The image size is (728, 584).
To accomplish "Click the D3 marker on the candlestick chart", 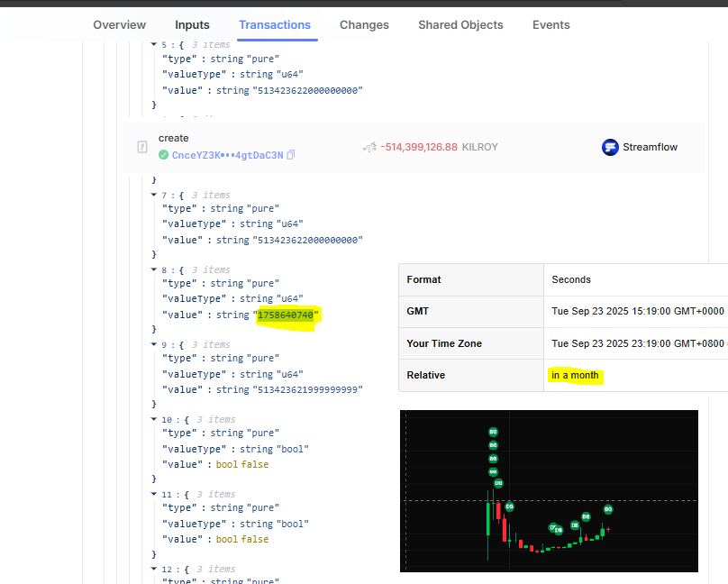I will point(608,510).
